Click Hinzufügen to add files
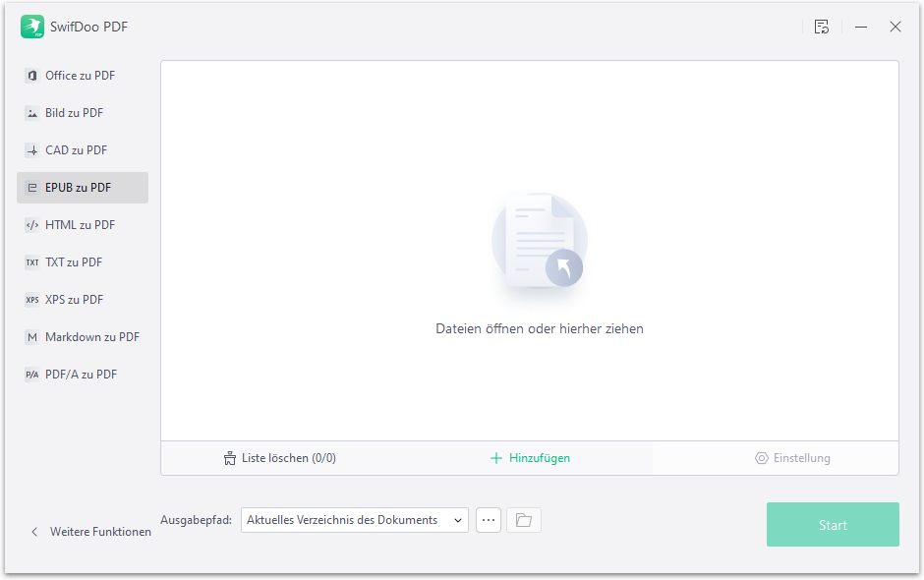This screenshot has height=580, width=924. click(530, 458)
